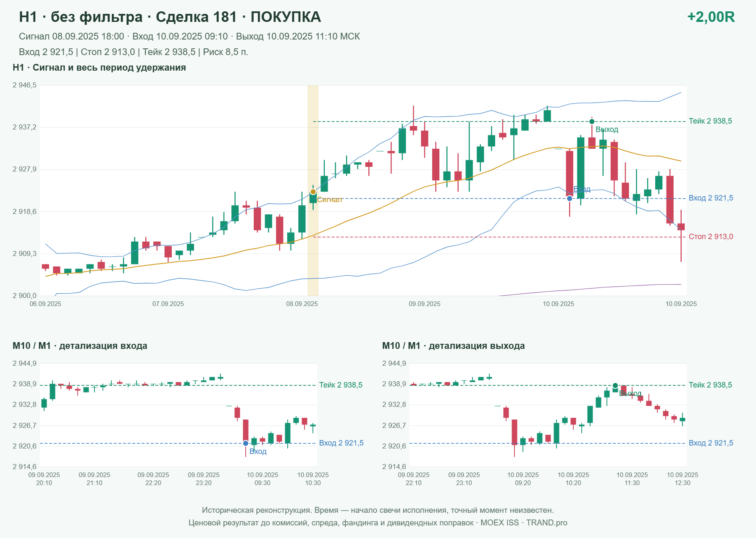Click 'Тейк 2 938,5' label in exit detail chart

point(710,385)
